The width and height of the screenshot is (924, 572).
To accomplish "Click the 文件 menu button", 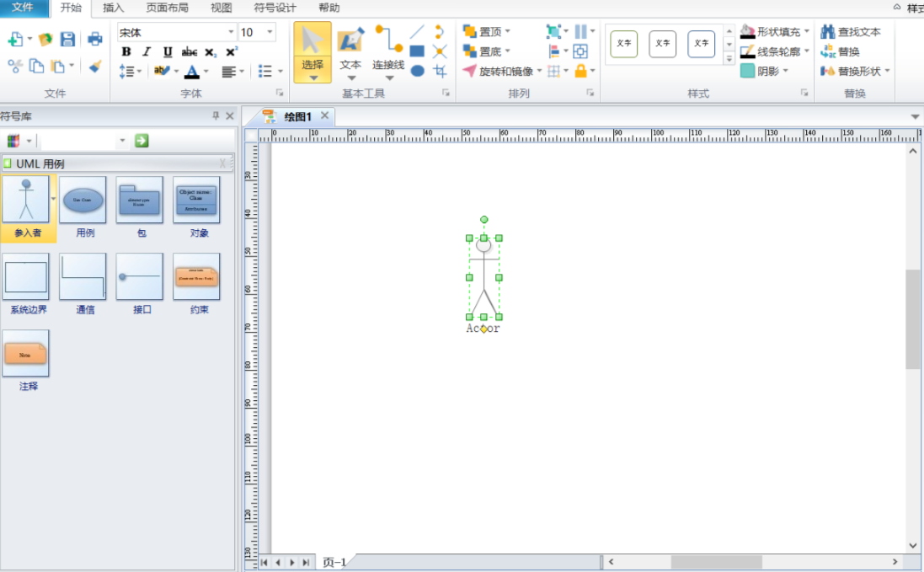I will [x=23, y=8].
